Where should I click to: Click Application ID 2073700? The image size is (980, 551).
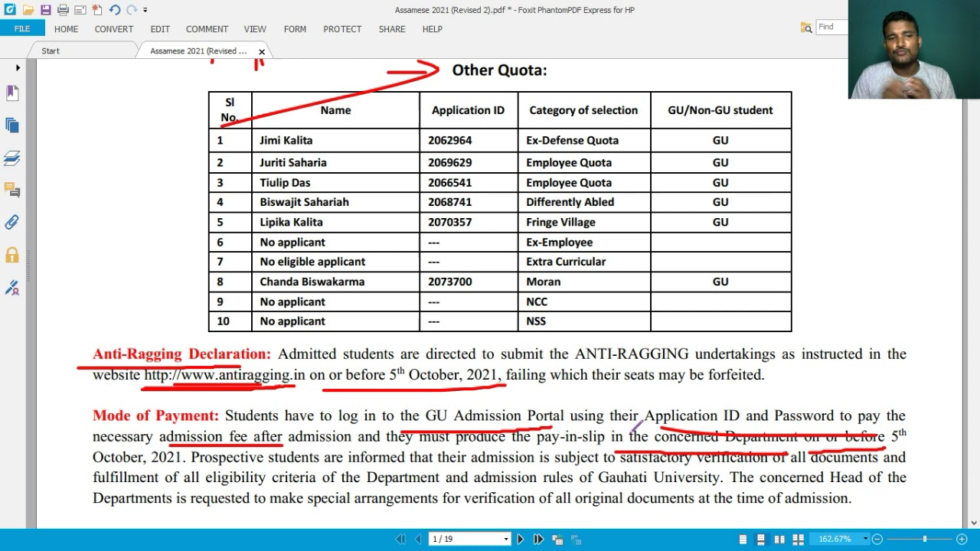(x=449, y=282)
